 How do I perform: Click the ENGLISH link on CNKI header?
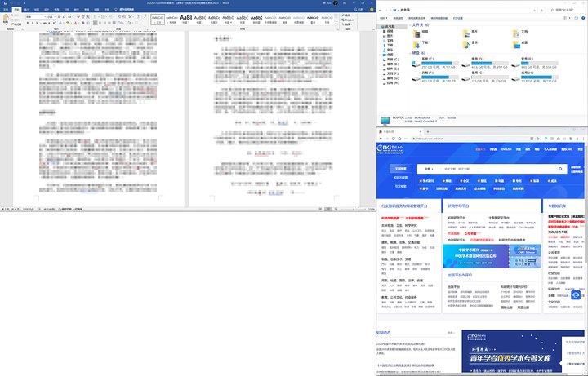506,149
